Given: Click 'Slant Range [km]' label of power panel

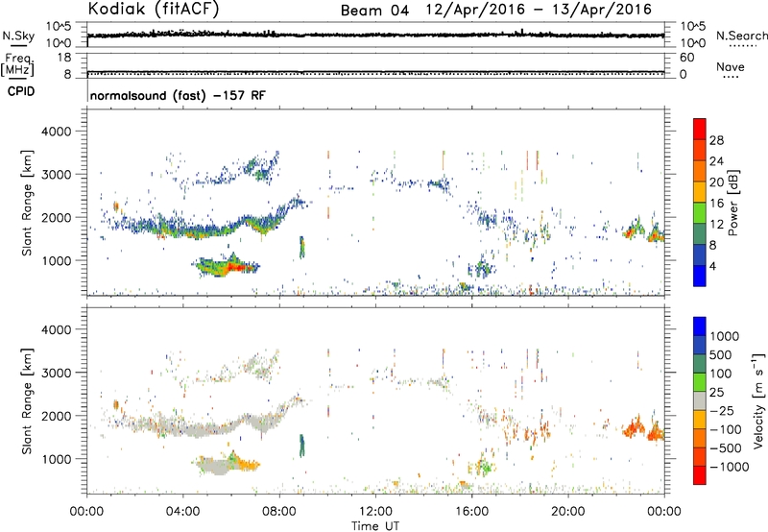Looking at the screenshot, I should pyautogui.click(x=27, y=203).
